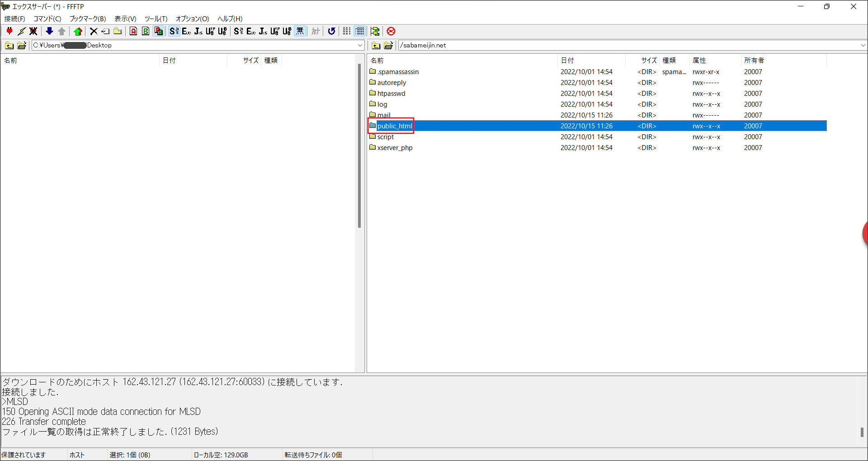This screenshot has width=868, height=461.
Task: Click the Disconnect icon
Action: click(33, 31)
